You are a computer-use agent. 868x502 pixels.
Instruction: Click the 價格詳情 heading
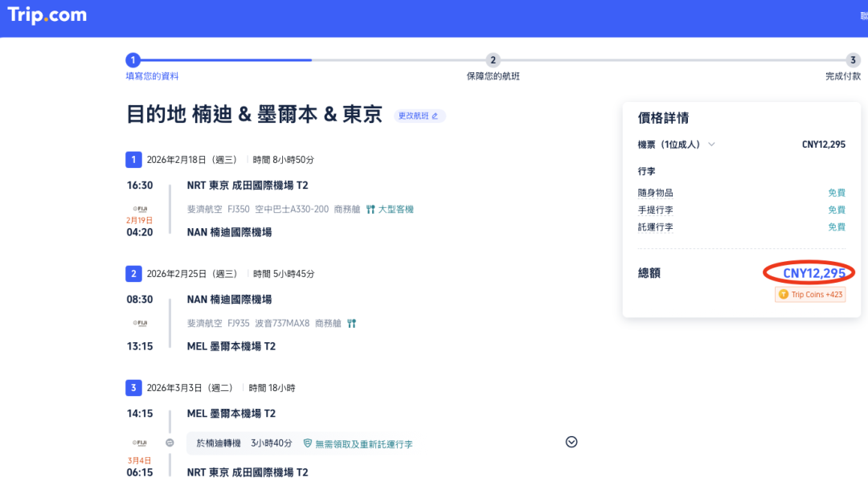pos(663,118)
